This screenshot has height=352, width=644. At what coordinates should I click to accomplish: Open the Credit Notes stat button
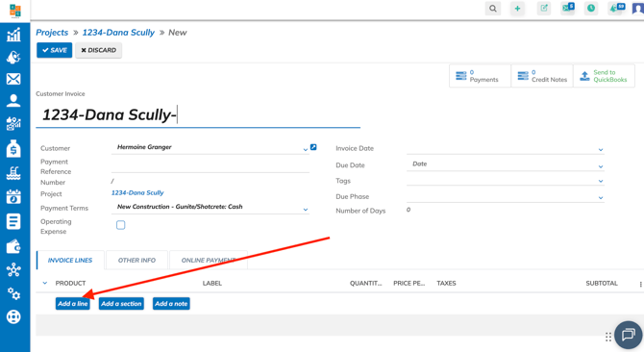tap(542, 76)
